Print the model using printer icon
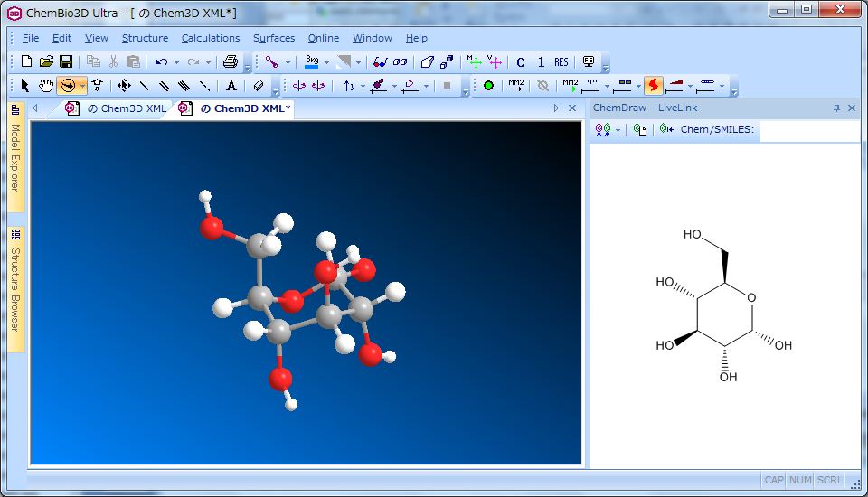 pos(231,61)
